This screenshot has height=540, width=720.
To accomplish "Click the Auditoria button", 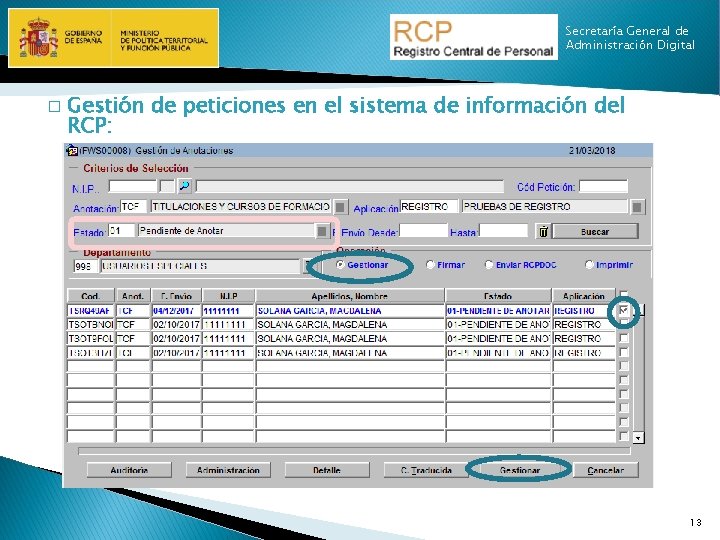I will pyautogui.click(x=129, y=470).
